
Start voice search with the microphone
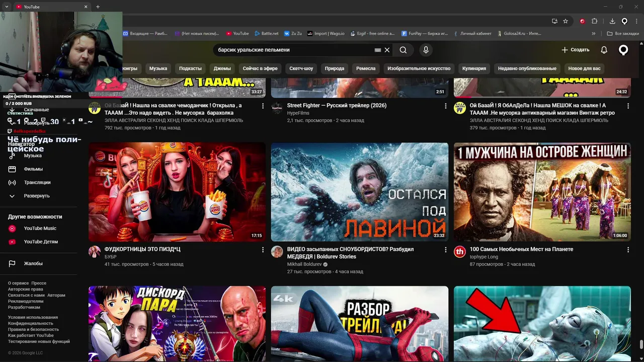[426, 50]
